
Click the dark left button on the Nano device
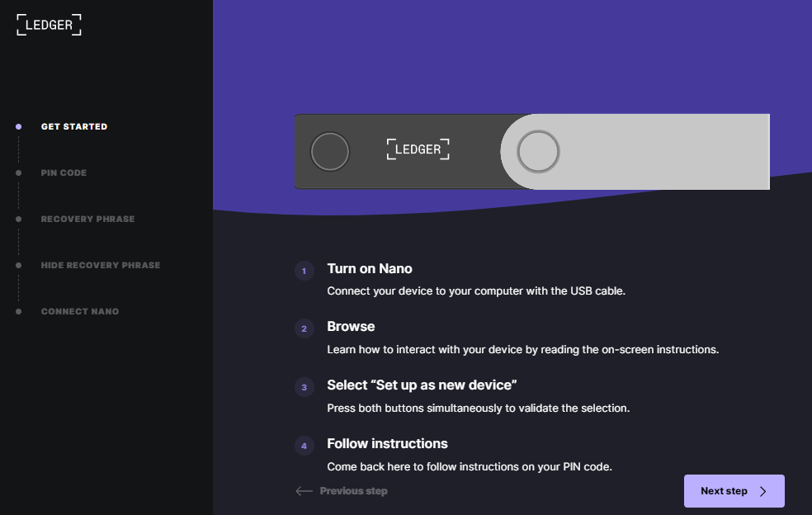tap(330, 151)
